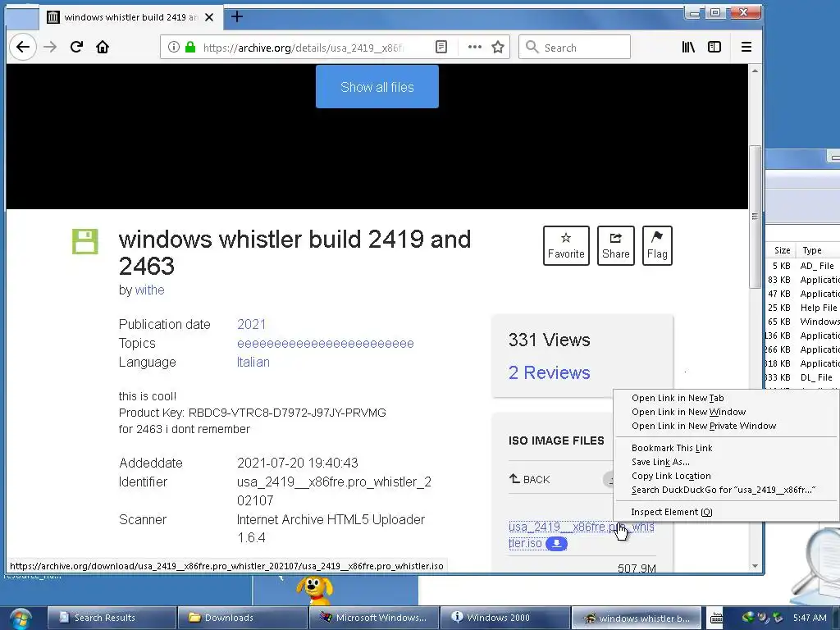Viewport: 840px width, 630px height.
Task: Select Search DuckDuckGo for usa_2419 entry
Action: pos(724,490)
